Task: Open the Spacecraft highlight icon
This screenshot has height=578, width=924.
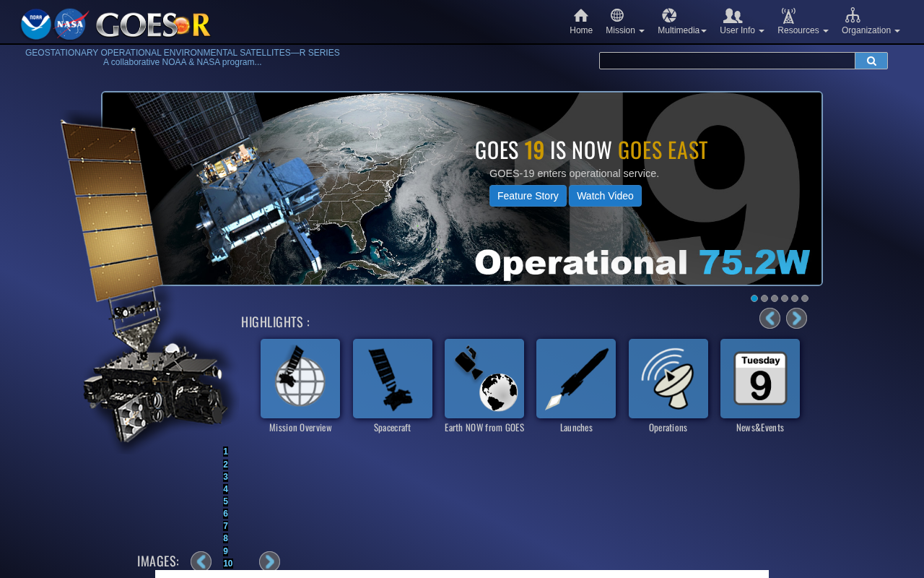Action: pos(393,379)
